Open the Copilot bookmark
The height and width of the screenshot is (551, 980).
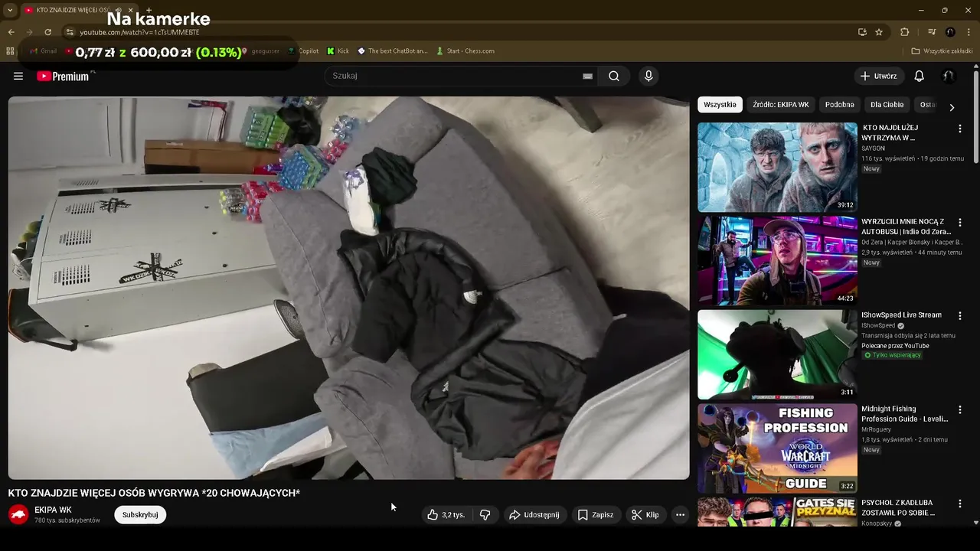click(303, 51)
